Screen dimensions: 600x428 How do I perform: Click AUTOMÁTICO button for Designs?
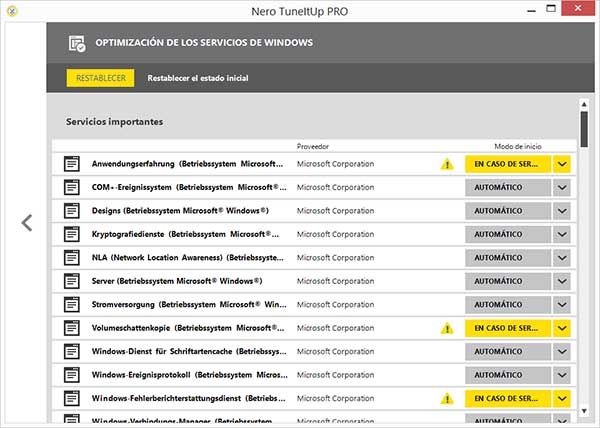pos(508,211)
